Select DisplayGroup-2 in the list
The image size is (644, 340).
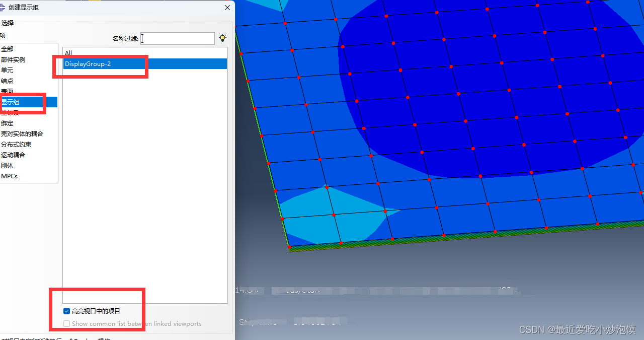pyautogui.click(x=88, y=64)
